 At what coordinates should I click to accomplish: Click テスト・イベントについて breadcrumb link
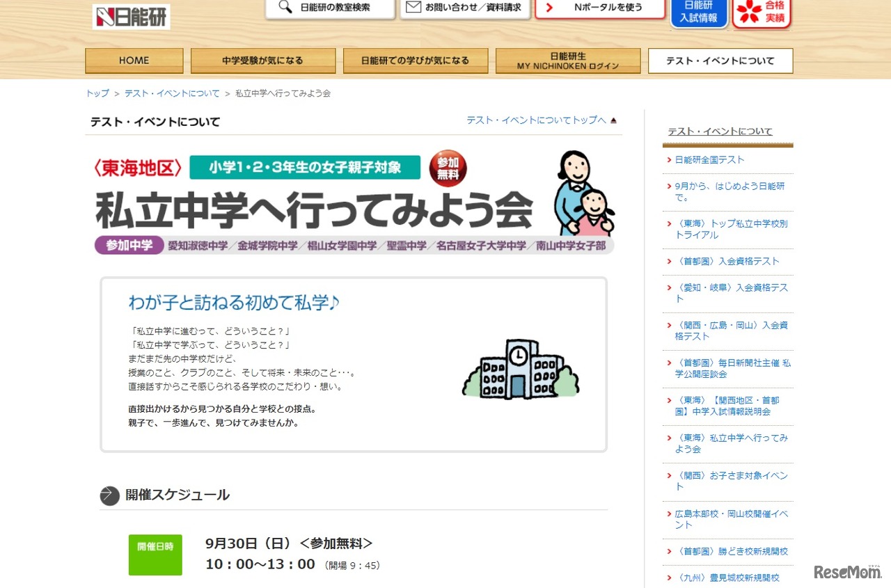[172, 93]
